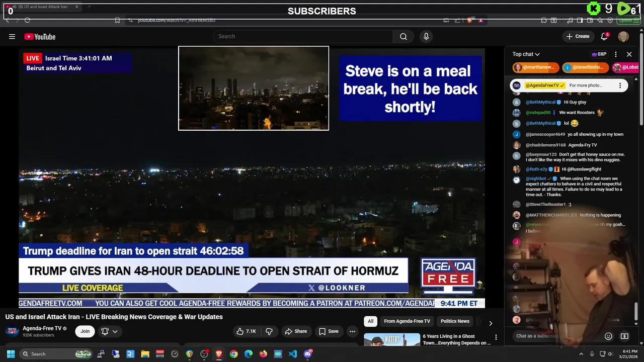Open the YouTube hamburger guide menu
Image resolution: width=644 pixels, height=362 pixels.
(x=12, y=36)
